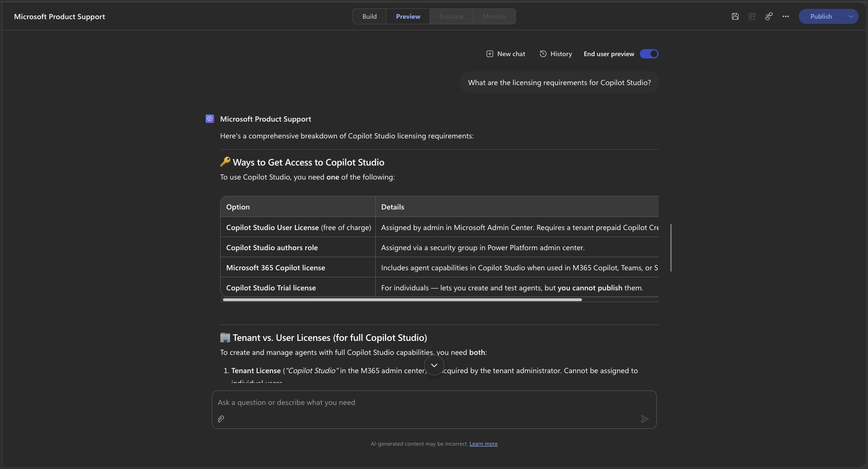Click the Publish button

(821, 16)
